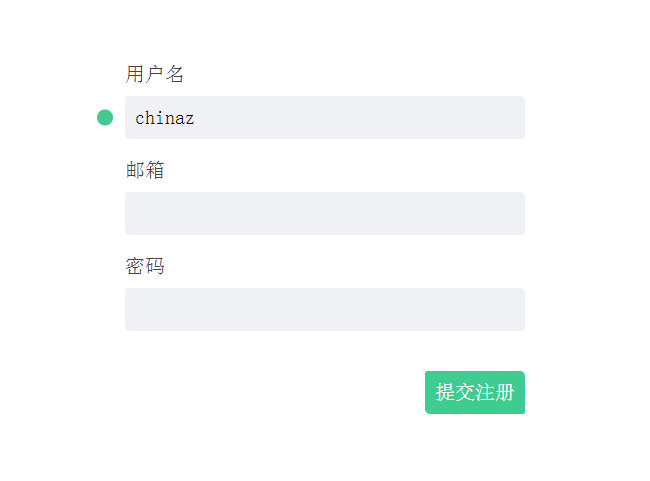This screenshot has width=650, height=481.
Task: Focus the 用户名 input field
Action: [x=324, y=117]
